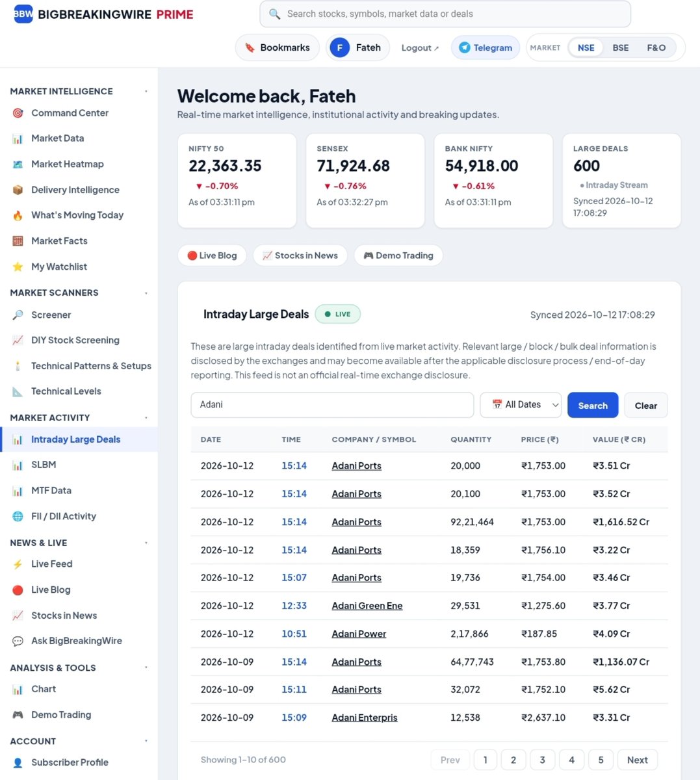
Task: Click the Logout link
Action: tap(420, 47)
